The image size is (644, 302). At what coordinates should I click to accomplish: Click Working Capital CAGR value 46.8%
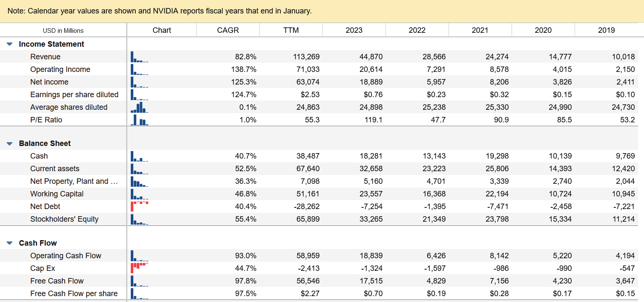[x=245, y=194]
